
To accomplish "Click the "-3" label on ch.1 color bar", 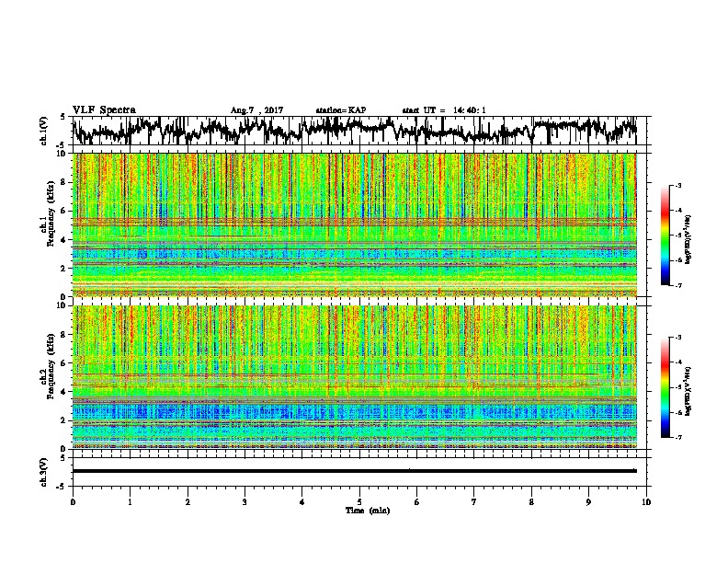I will tap(677, 185).
